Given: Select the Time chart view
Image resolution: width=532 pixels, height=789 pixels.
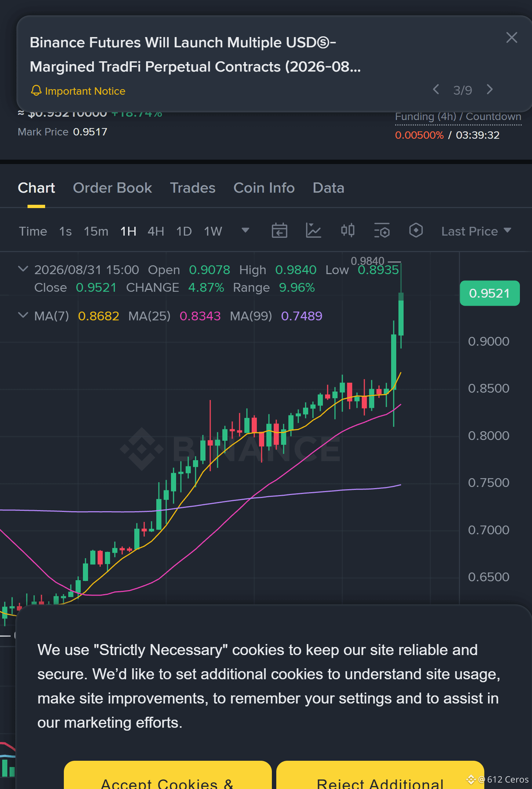Looking at the screenshot, I should [33, 231].
